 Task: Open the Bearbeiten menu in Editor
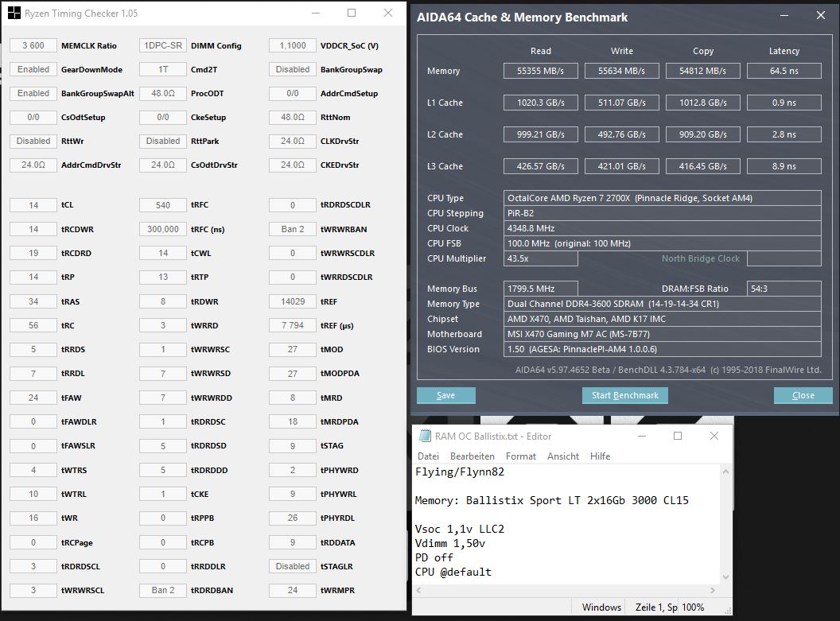click(472, 456)
